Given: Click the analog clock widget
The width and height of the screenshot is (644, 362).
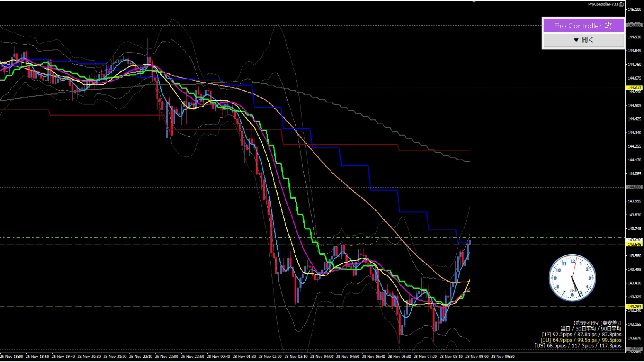Looking at the screenshot, I should 572,278.
